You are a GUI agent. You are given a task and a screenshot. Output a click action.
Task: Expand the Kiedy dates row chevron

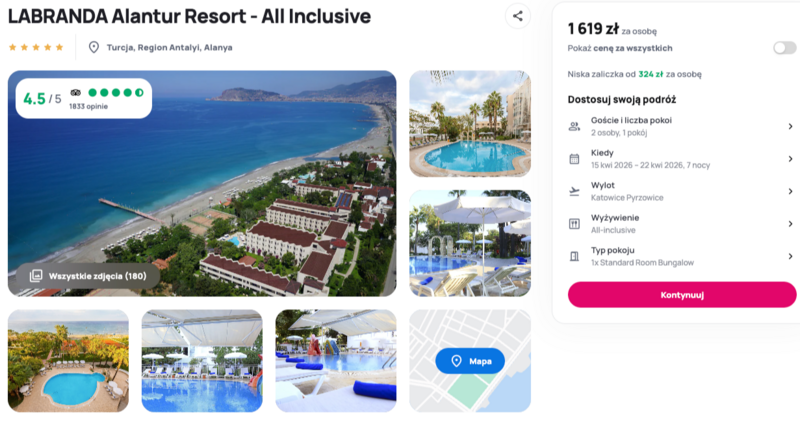tap(790, 159)
